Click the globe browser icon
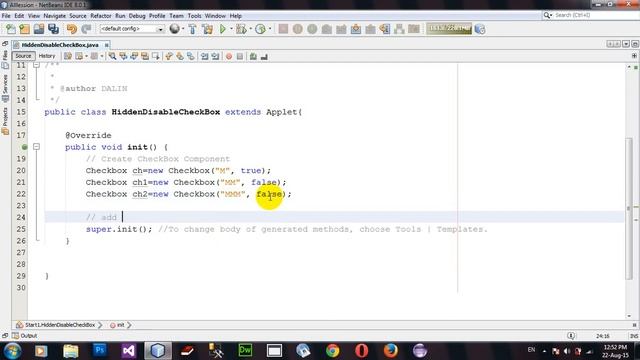 pyautogui.click(x=175, y=29)
